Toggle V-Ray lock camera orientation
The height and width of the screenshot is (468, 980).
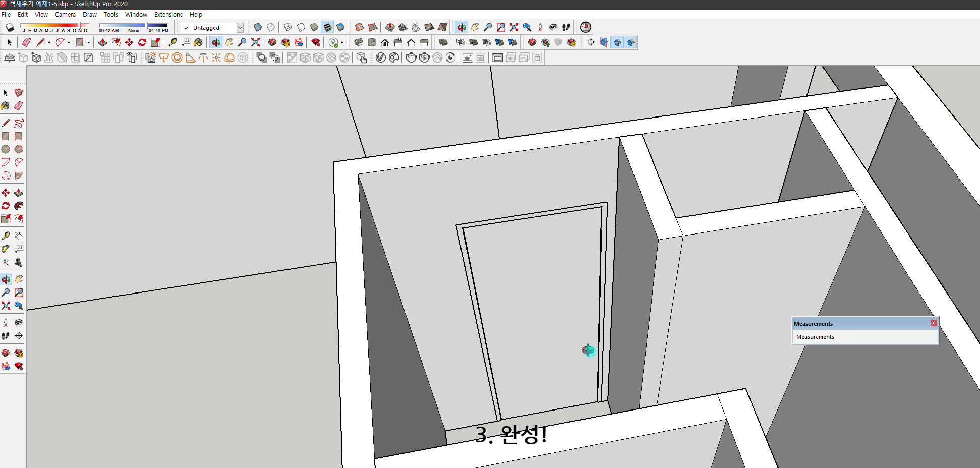pyautogui.click(x=537, y=57)
